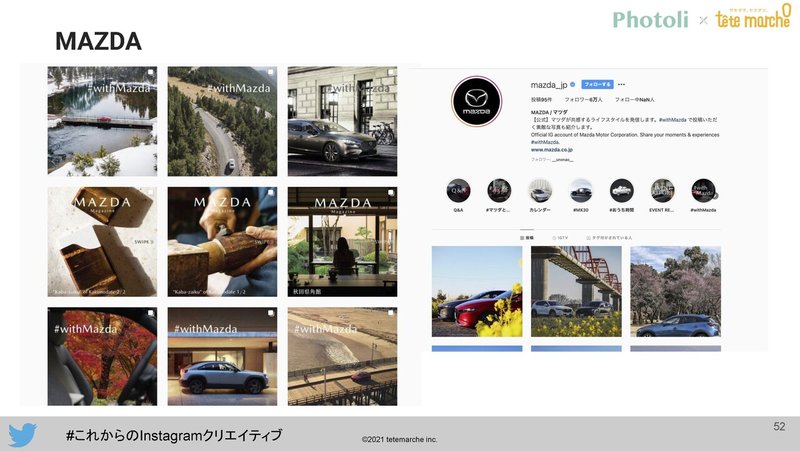Image resolution: width=800 pixels, height=451 pixels.
Task: Click carousel icon on garden silhouette post
Action: pyautogui.click(x=391, y=193)
